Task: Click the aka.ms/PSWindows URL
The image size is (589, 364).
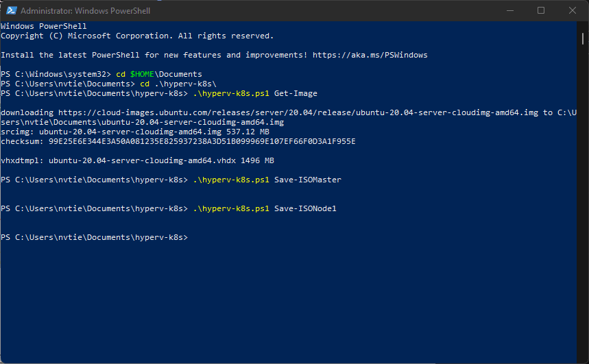Action: click(x=370, y=56)
